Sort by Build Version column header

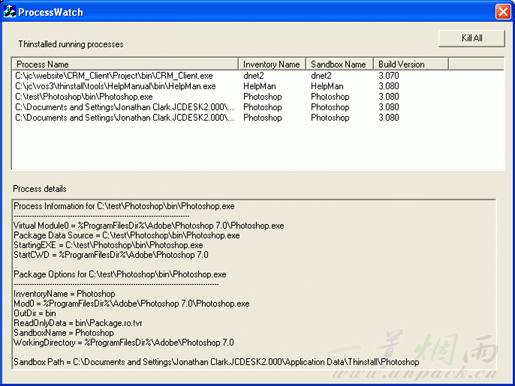coord(411,64)
